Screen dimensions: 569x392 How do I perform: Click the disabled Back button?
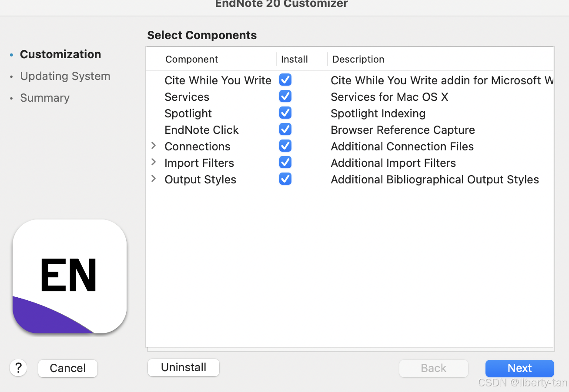(x=433, y=368)
